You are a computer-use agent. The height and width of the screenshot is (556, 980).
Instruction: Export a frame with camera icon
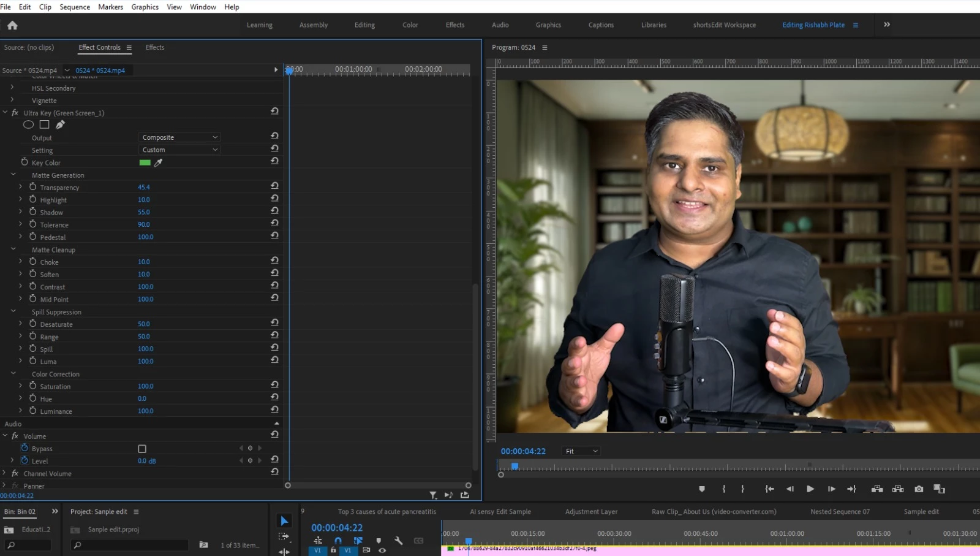coord(919,489)
